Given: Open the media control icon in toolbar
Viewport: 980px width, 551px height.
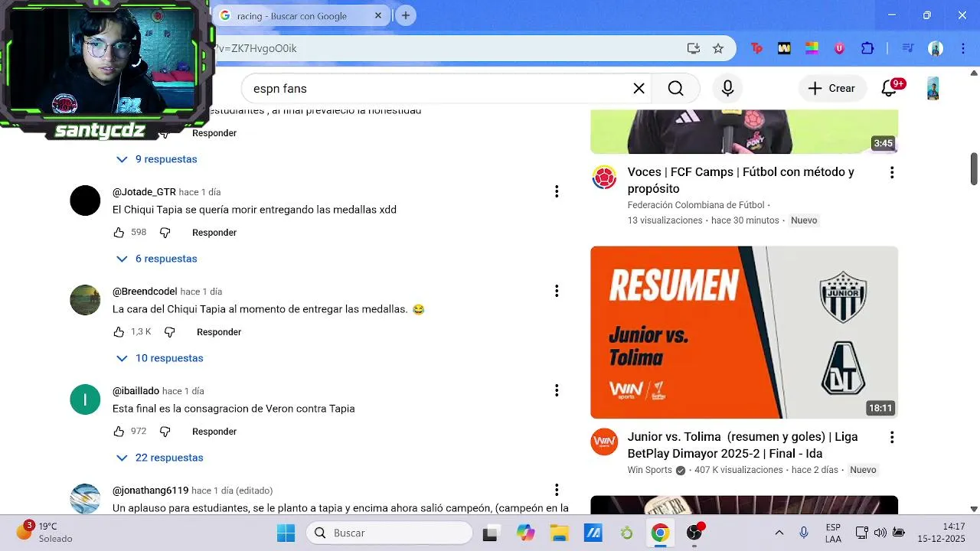Looking at the screenshot, I should coord(908,48).
